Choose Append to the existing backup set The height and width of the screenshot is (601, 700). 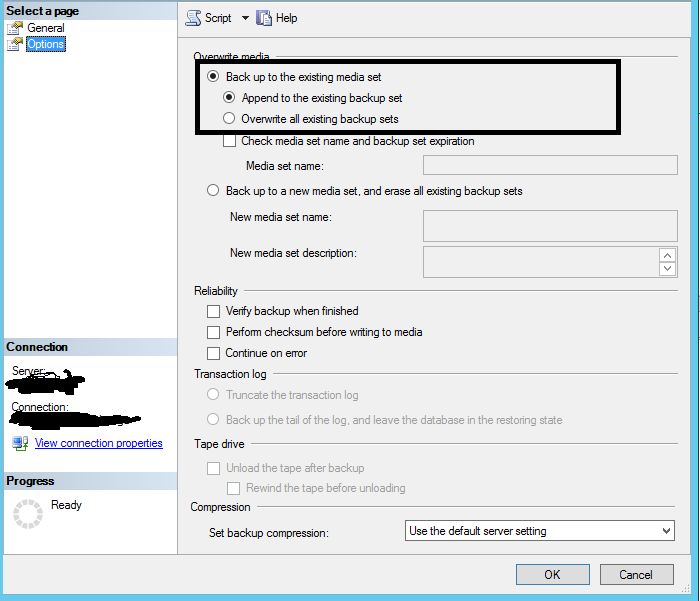(x=229, y=97)
